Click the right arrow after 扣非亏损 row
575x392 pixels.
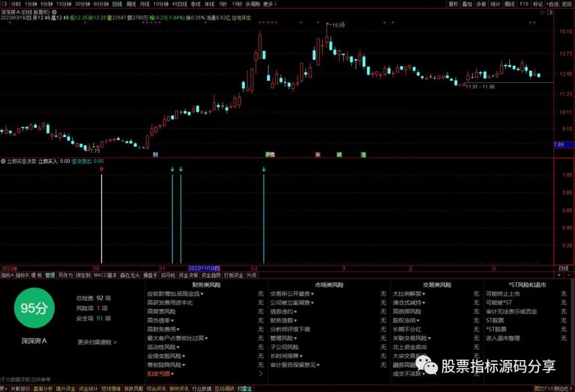(261, 374)
